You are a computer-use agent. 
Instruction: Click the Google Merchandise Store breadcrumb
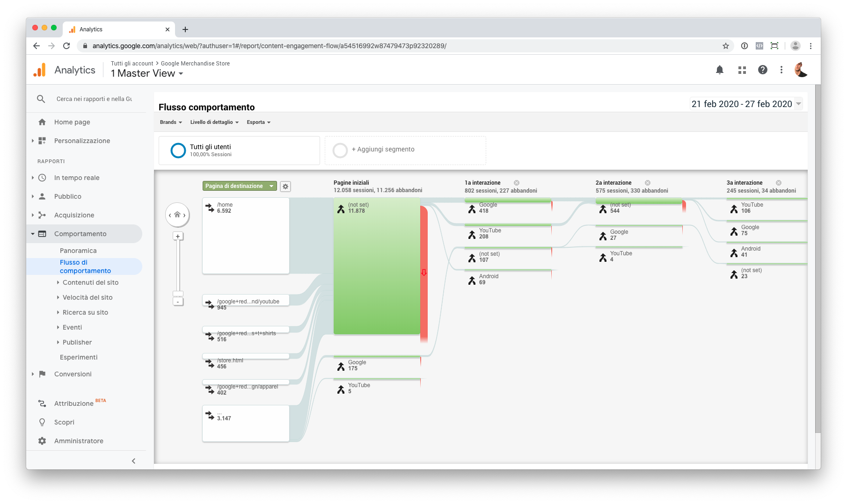tap(195, 64)
